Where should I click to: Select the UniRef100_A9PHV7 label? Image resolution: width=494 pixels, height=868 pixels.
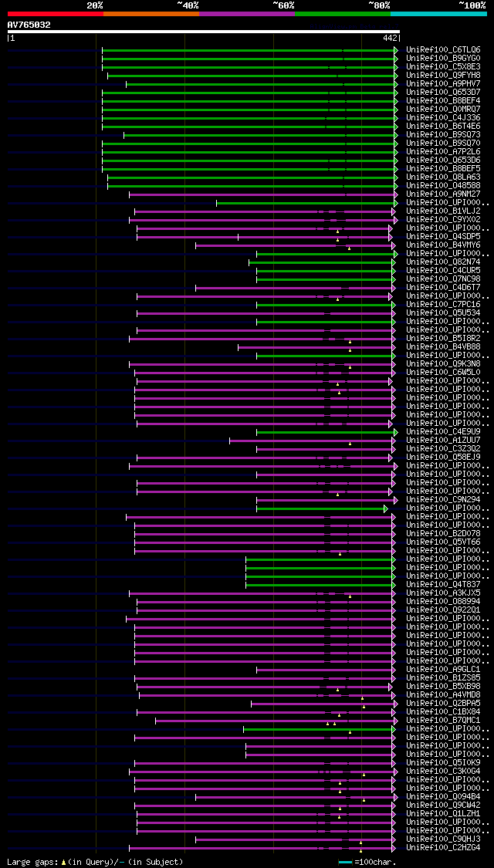(x=443, y=83)
